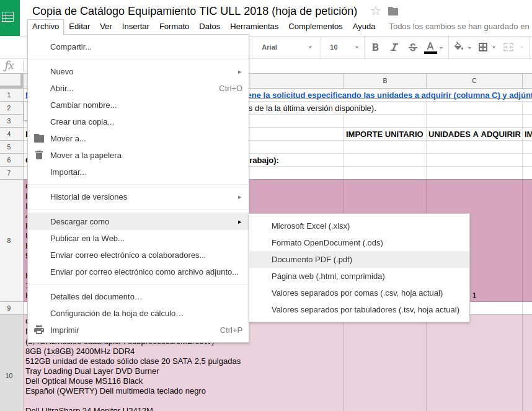
Task: Toggle strikethrough formatting button
Action: [412, 47]
